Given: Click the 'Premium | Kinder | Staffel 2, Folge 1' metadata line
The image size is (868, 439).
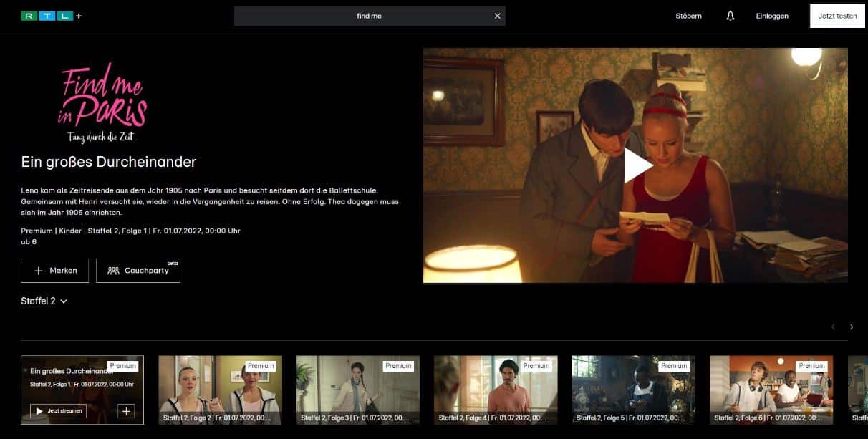Looking at the screenshot, I should point(131,230).
